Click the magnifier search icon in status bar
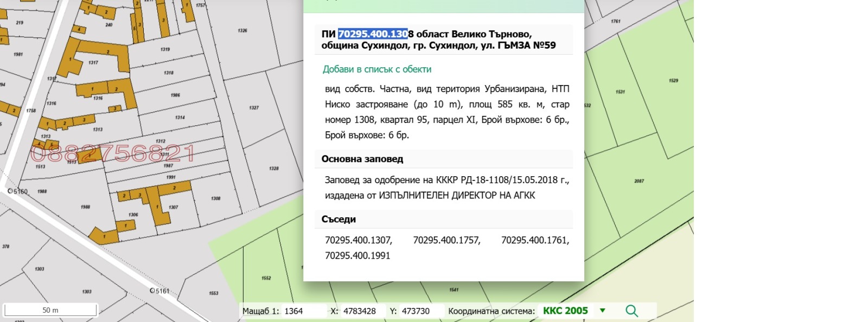The image size is (868, 322). 631,311
